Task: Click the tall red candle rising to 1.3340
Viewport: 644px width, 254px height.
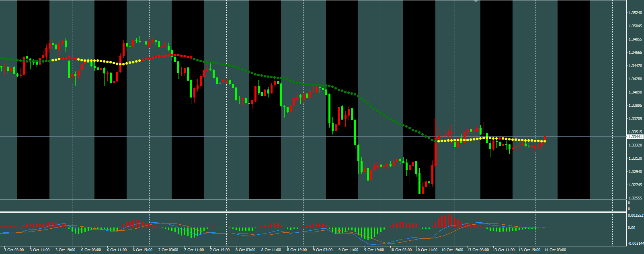Action: (436, 152)
